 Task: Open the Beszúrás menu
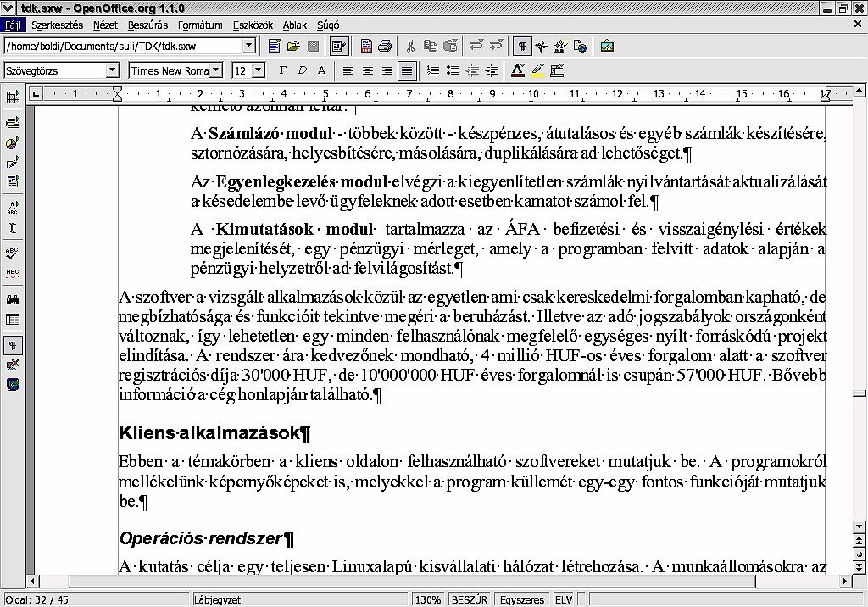pos(147,25)
